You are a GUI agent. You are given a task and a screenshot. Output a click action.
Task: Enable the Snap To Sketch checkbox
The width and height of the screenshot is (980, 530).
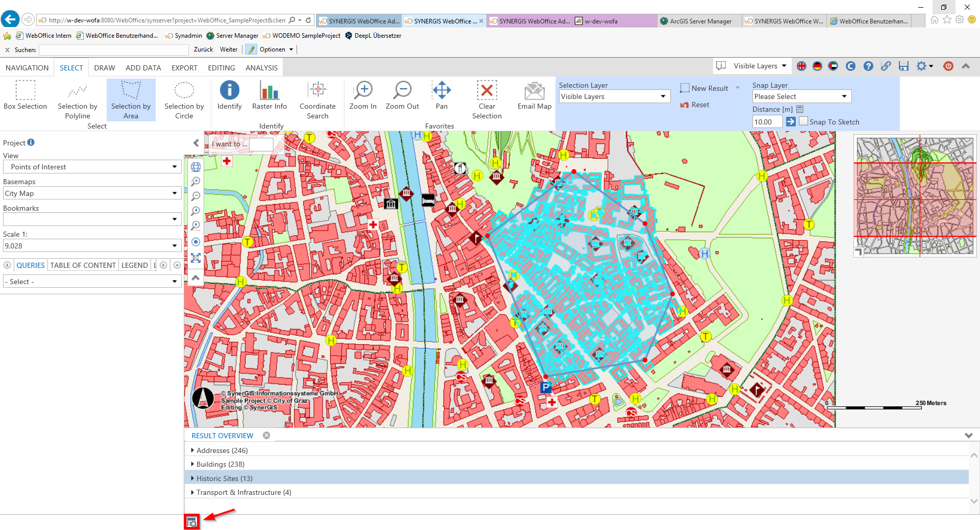[803, 121]
